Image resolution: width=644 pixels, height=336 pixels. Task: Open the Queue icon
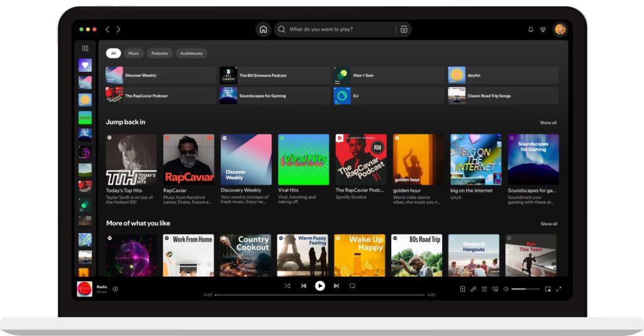[x=484, y=289]
